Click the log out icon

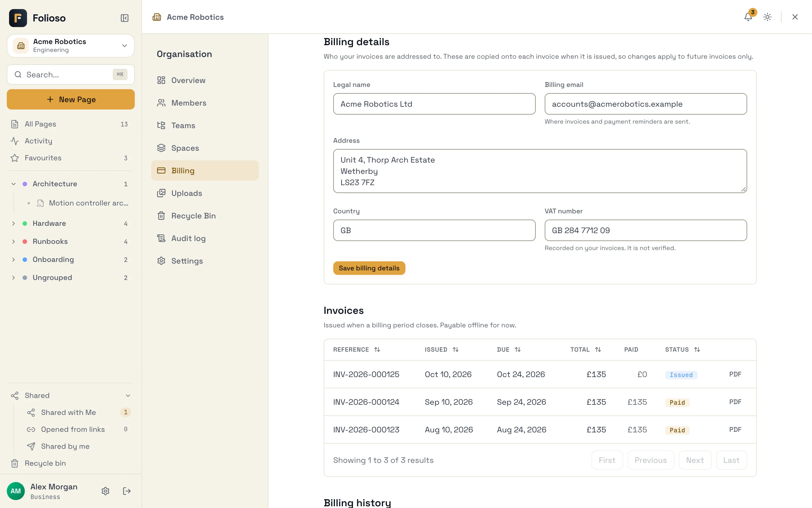(x=127, y=491)
